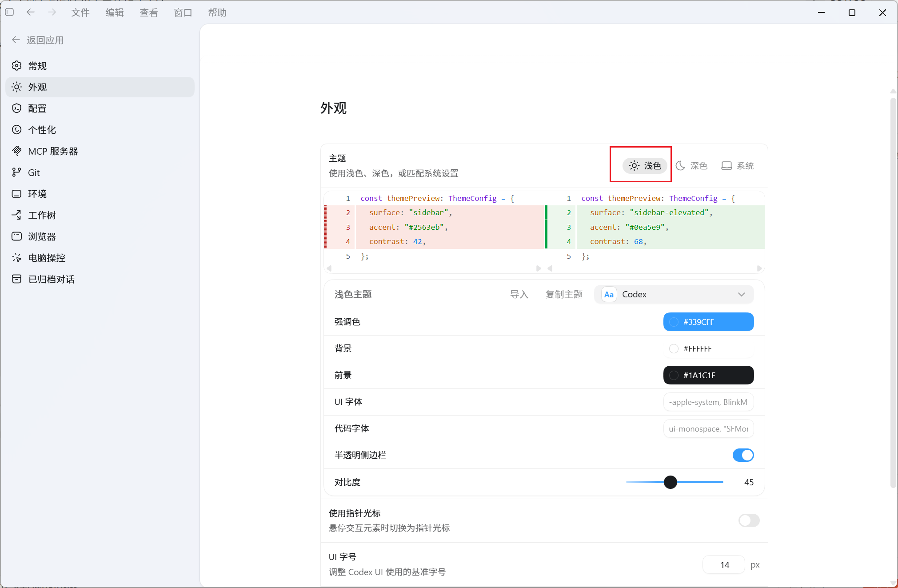
Task: Click the 个性化 icon in the sidebar
Action: 17,130
